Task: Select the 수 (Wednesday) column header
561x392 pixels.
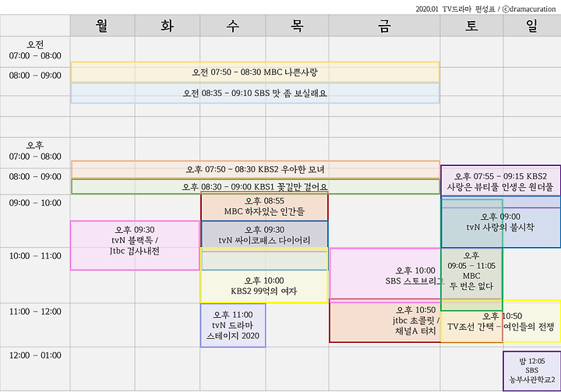Action: [232, 26]
